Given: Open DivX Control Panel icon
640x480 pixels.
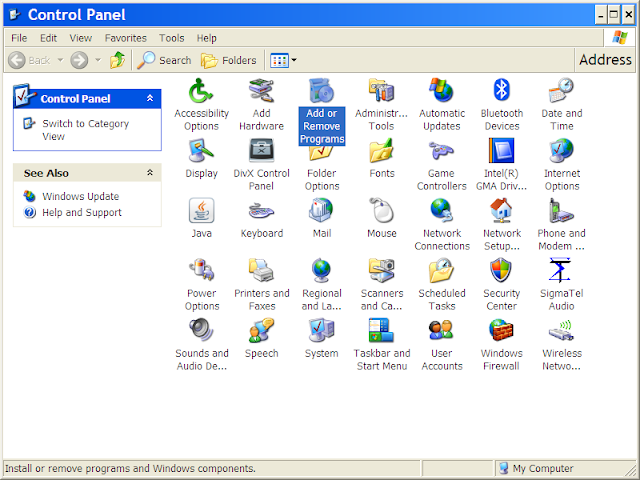Looking at the screenshot, I should click(x=261, y=150).
